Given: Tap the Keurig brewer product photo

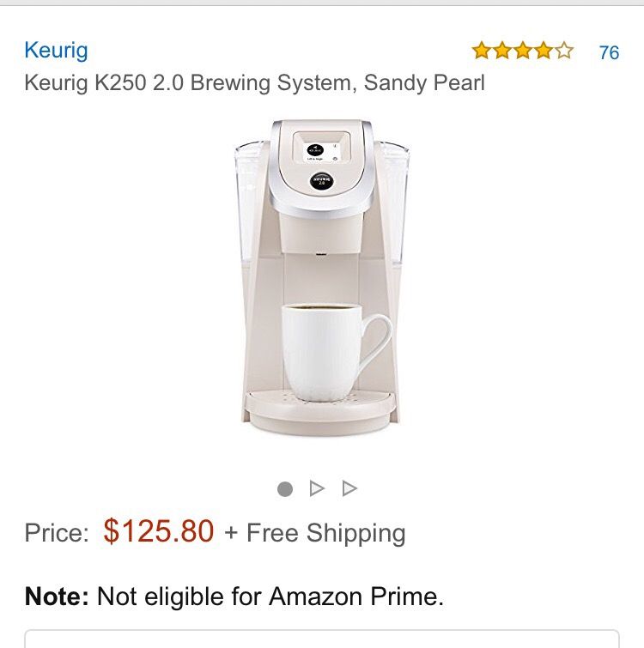Looking at the screenshot, I should pos(322,278).
